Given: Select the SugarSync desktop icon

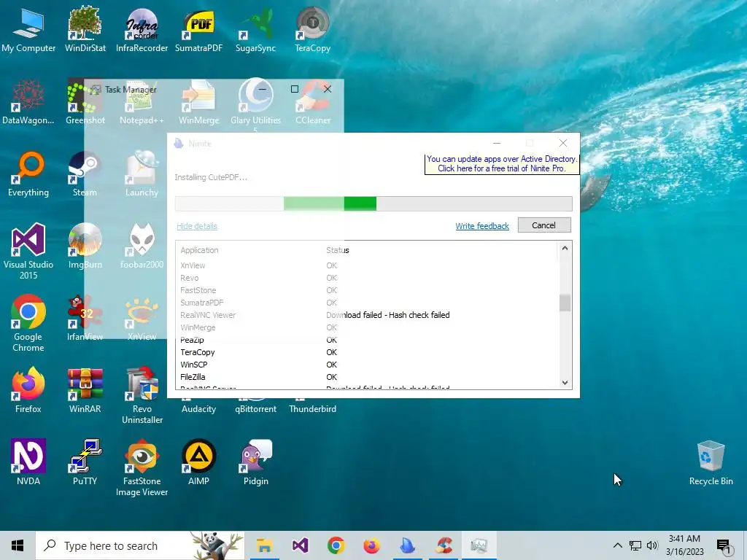Looking at the screenshot, I should [x=255, y=29].
